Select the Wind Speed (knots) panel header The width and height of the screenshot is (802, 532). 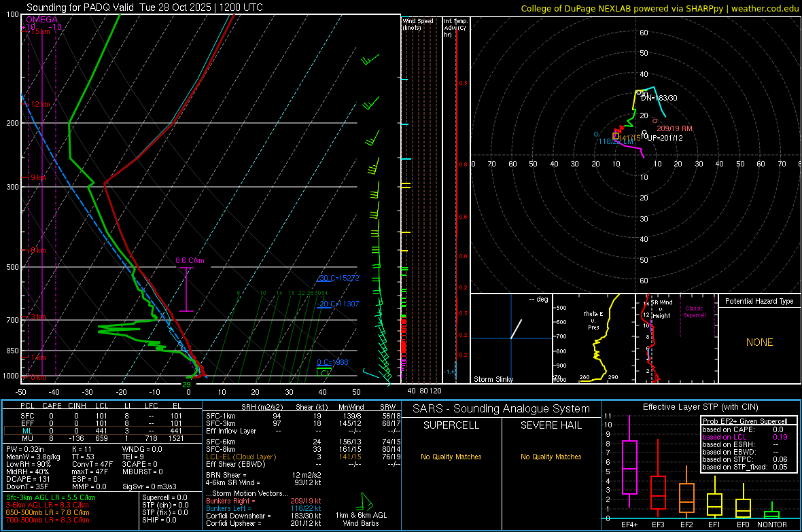pos(418,24)
